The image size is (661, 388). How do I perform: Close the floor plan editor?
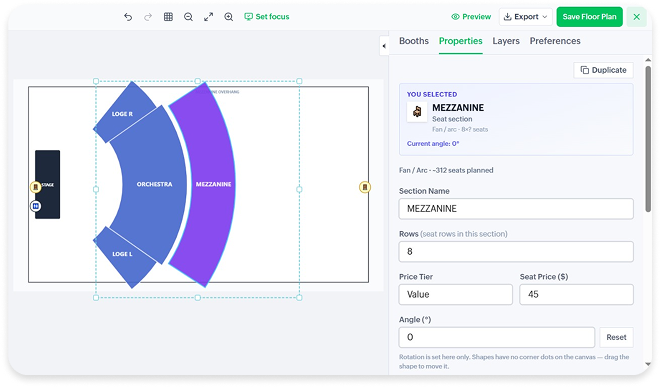tap(637, 17)
